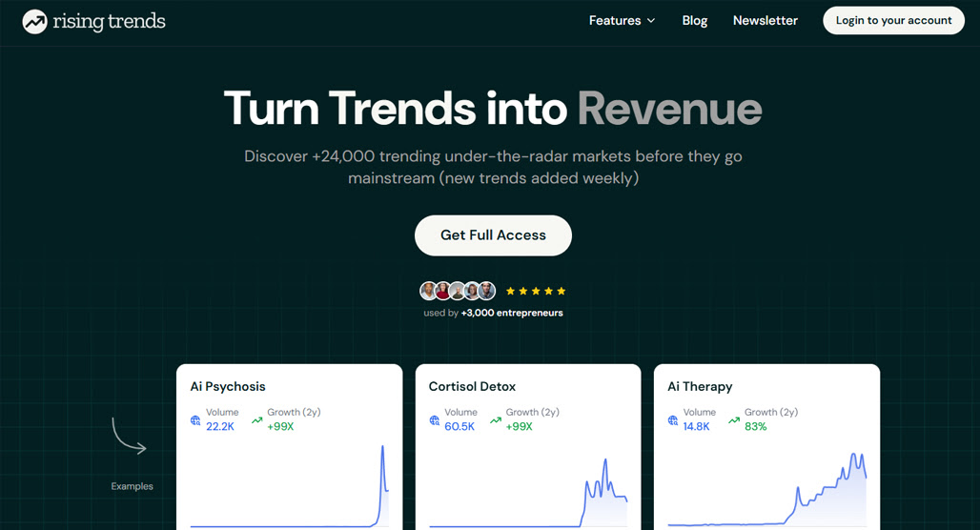Click the chevron next to Features

[650, 21]
